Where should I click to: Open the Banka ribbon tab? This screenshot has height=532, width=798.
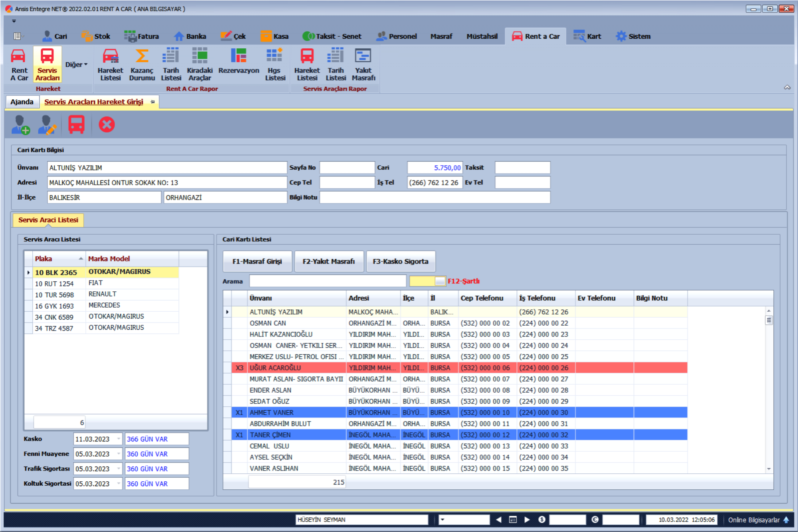pyautogui.click(x=190, y=36)
